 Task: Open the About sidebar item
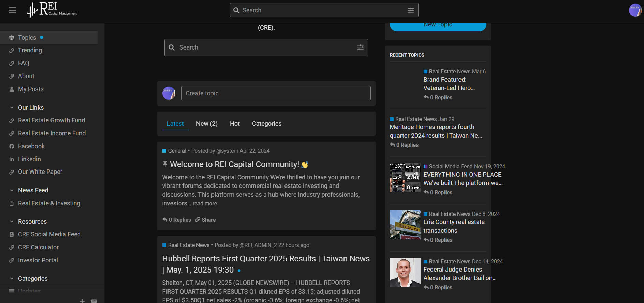[x=26, y=76]
